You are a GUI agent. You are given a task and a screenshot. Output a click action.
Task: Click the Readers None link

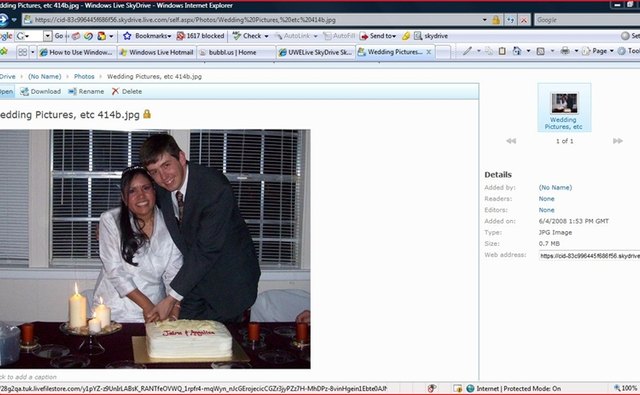click(547, 199)
